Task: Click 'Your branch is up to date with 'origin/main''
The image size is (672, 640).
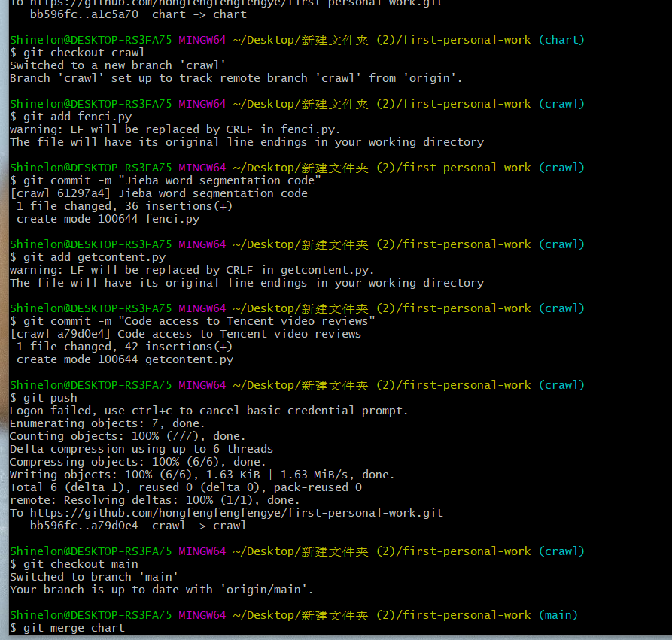Action: pyautogui.click(x=162, y=590)
